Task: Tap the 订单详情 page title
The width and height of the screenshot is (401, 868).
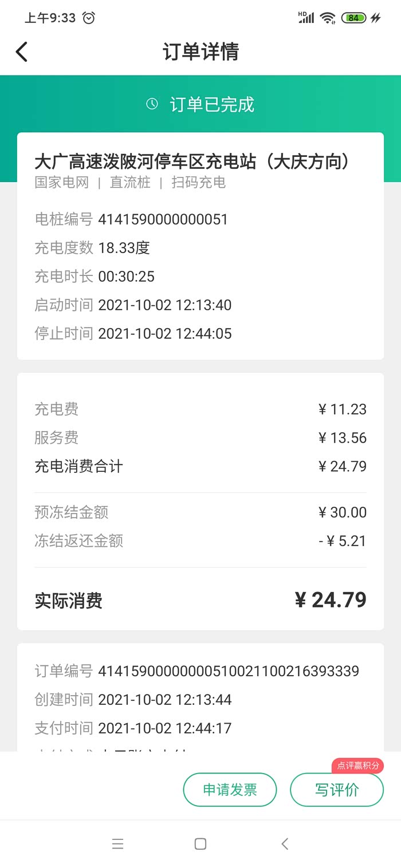Action: point(200,52)
